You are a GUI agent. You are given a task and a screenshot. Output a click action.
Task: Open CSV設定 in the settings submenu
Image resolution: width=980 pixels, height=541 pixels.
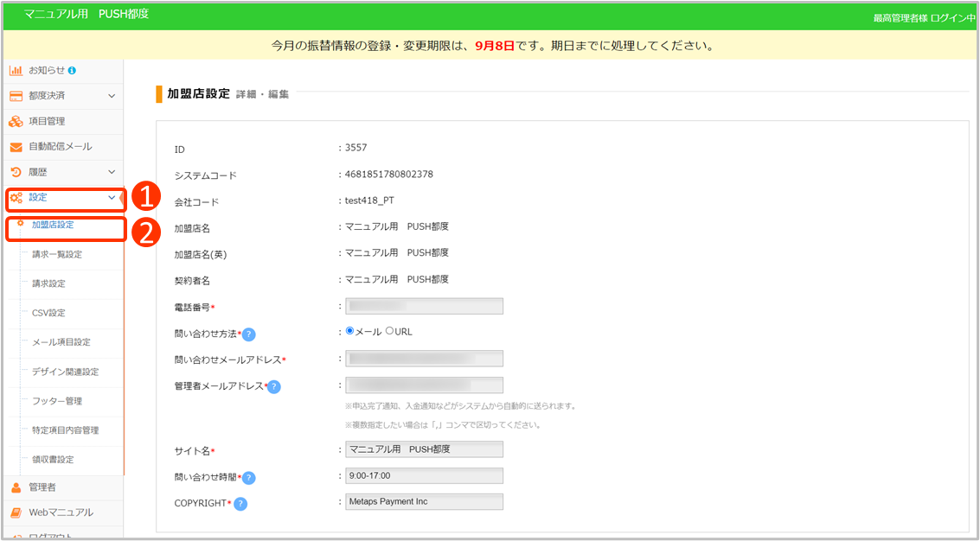pos(48,313)
